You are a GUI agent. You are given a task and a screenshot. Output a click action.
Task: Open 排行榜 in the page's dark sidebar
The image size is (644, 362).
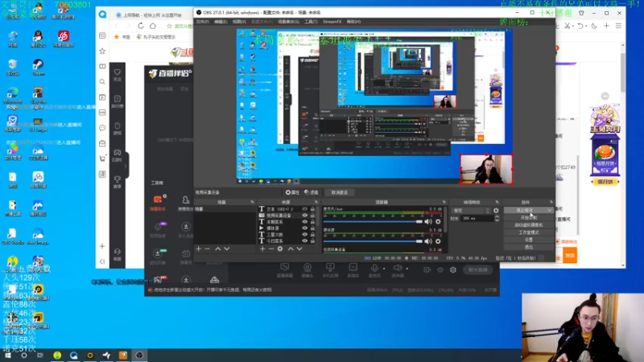pos(118,101)
